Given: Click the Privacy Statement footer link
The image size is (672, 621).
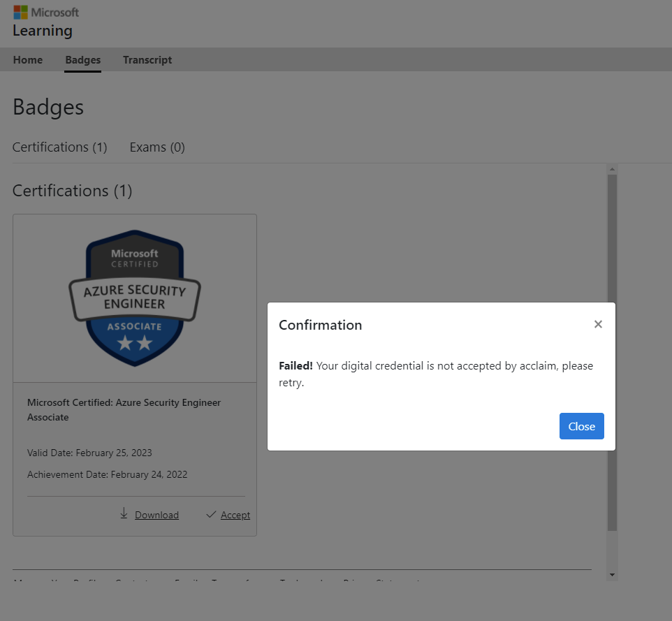Looking at the screenshot, I should point(381,582).
